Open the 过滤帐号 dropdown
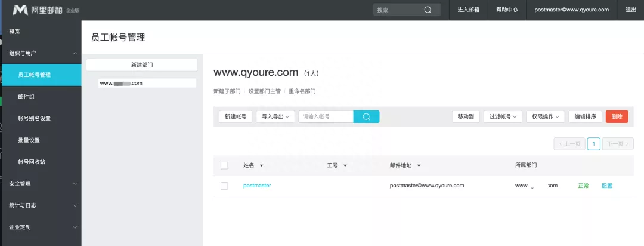This screenshot has width=644, height=246. point(503,116)
